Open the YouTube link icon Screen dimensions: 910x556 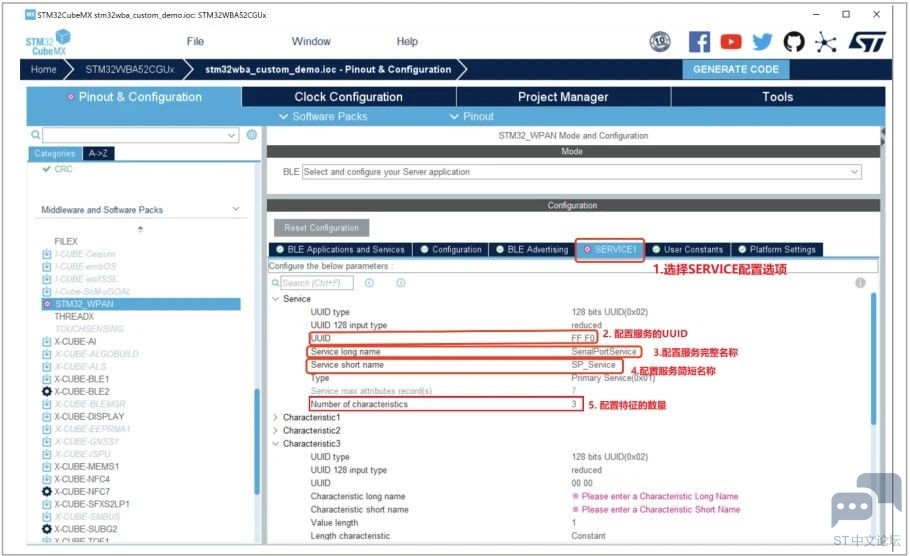click(x=731, y=42)
